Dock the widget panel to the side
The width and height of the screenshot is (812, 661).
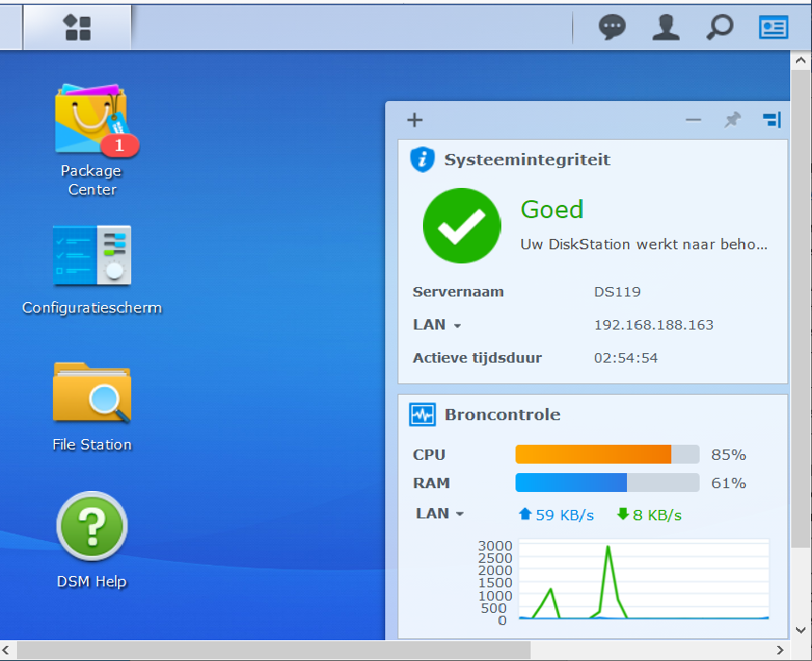(x=771, y=120)
